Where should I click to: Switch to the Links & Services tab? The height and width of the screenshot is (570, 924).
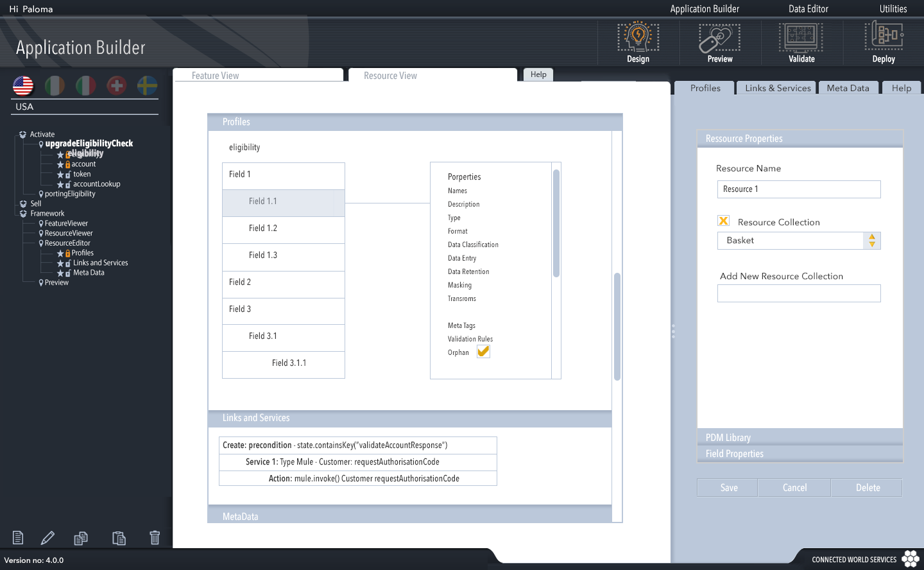[777, 88]
